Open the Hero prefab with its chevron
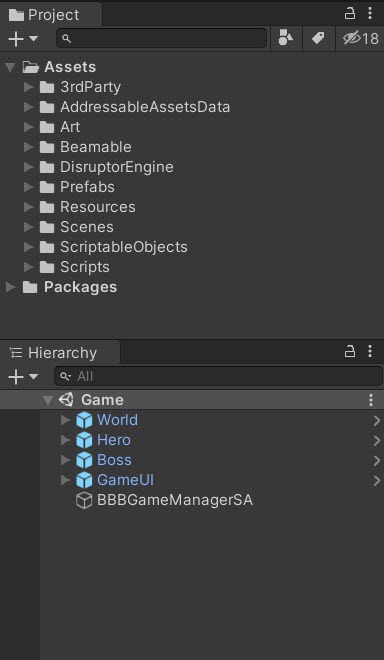The height and width of the screenshot is (660, 384). pos(377,440)
